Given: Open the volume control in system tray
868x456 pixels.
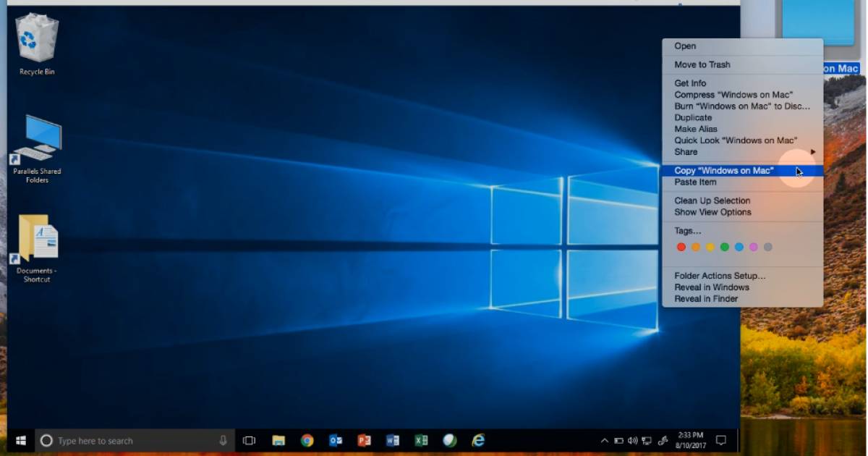Looking at the screenshot, I should coord(633,440).
